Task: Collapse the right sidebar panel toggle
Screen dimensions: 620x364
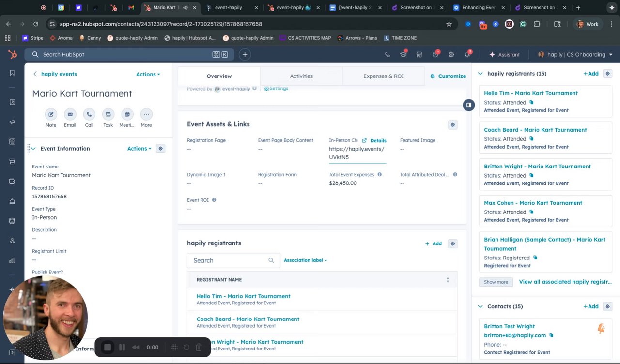Action: click(468, 105)
